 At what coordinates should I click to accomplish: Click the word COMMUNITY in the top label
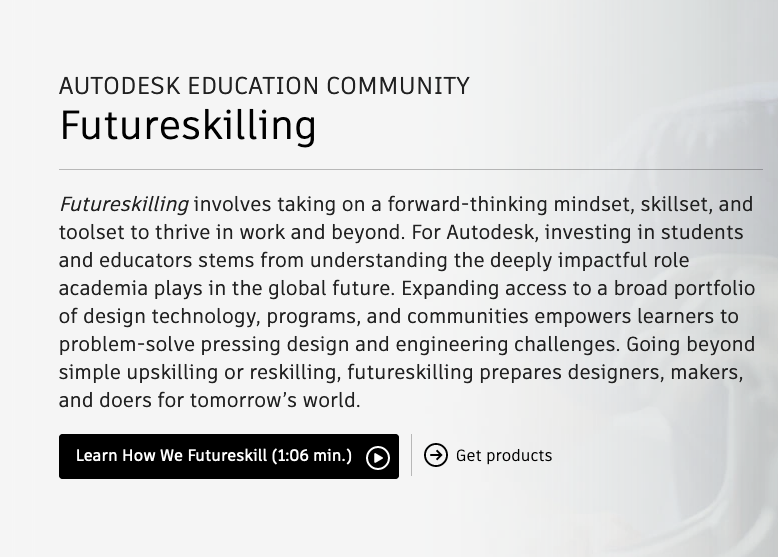point(398,86)
